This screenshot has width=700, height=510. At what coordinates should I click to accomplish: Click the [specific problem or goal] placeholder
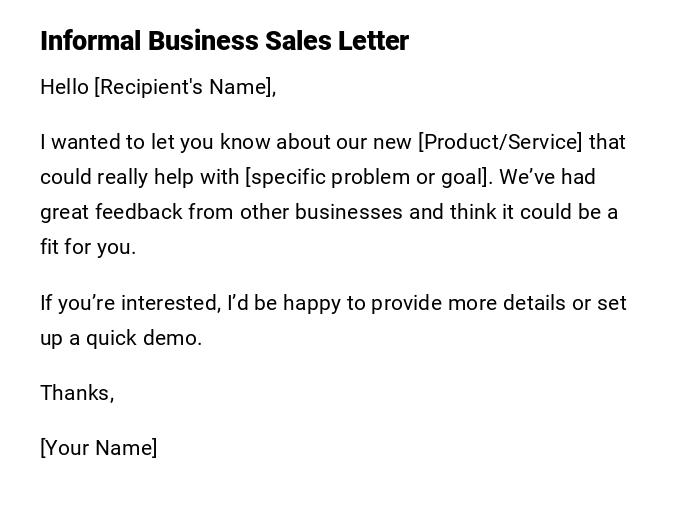click(368, 177)
